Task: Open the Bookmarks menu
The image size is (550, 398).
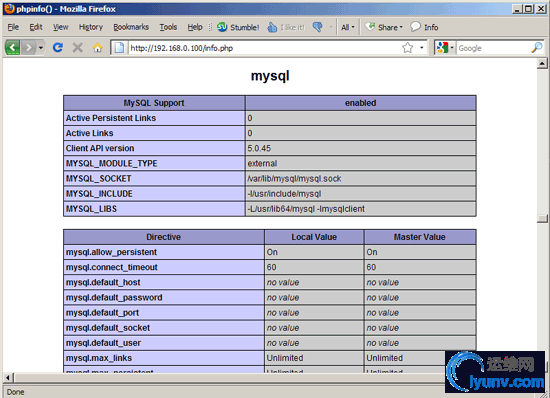Action: pos(131,27)
